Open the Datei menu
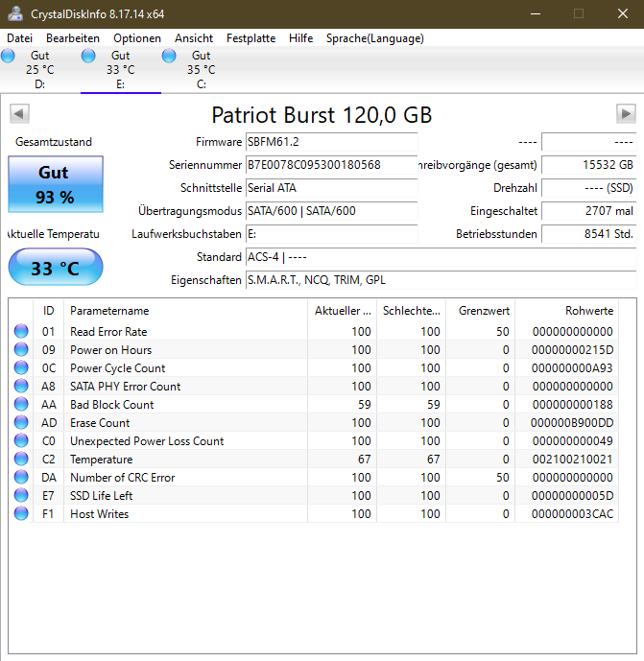Viewport: 644px width, 661px height. tap(19, 38)
